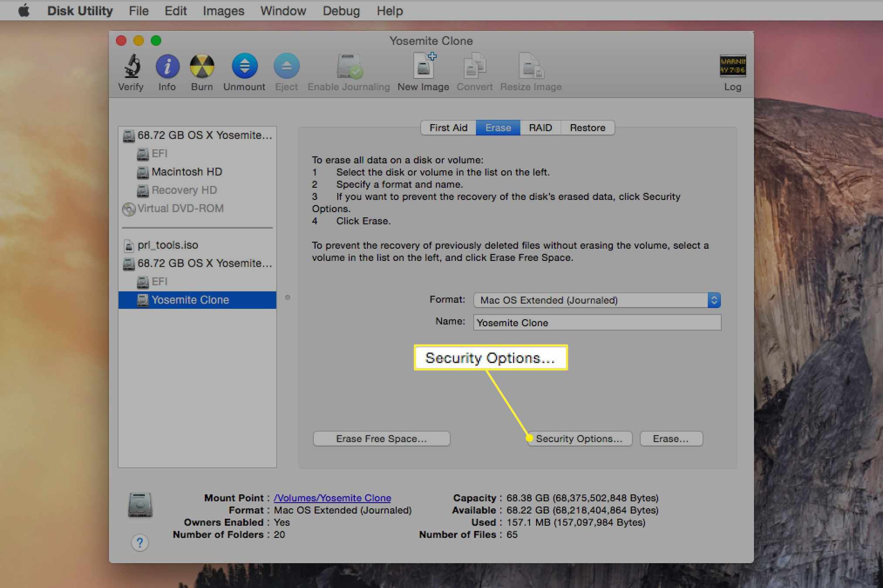Viewport: 883px width, 588px height.
Task: Click the Convert toolbar icon
Action: click(475, 66)
